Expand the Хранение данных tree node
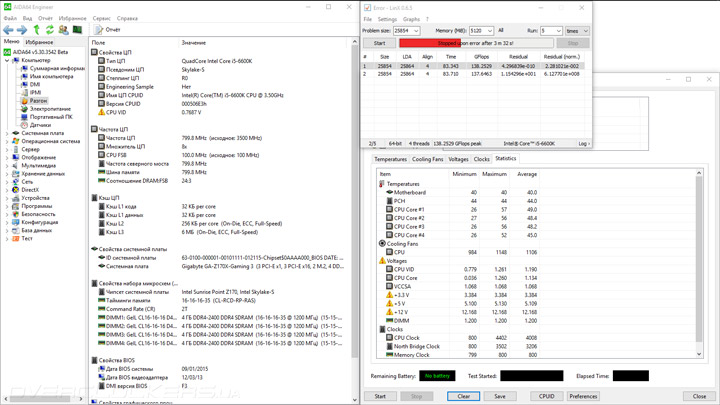720x405 pixels. (x=7, y=174)
